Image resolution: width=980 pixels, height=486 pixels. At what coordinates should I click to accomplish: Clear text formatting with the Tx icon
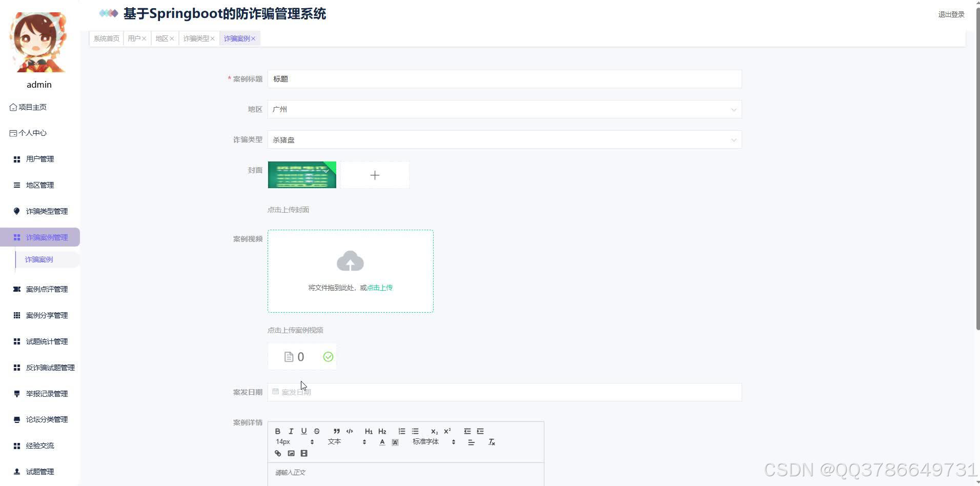coord(492,441)
